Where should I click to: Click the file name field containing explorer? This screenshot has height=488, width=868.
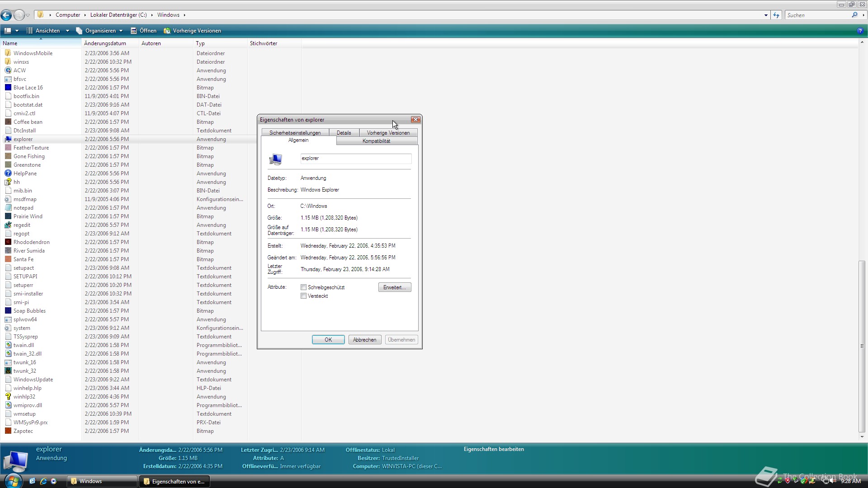coord(356,159)
